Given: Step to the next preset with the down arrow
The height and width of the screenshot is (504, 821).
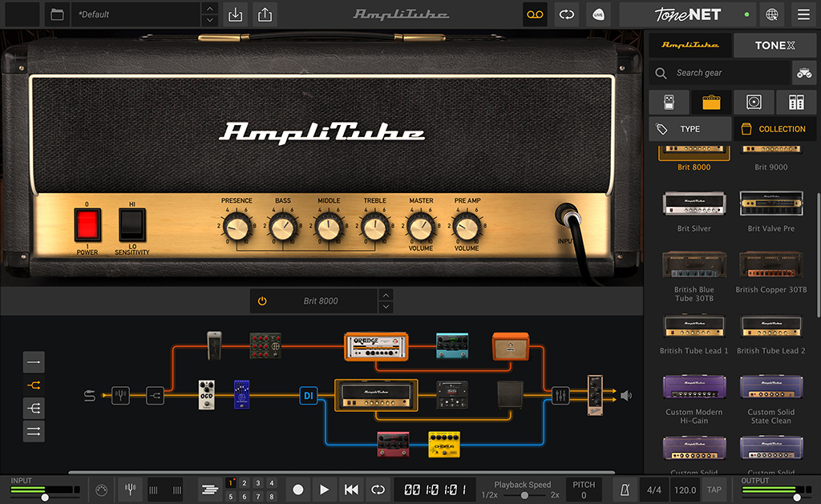Looking at the screenshot, I should tap(209, 19).
